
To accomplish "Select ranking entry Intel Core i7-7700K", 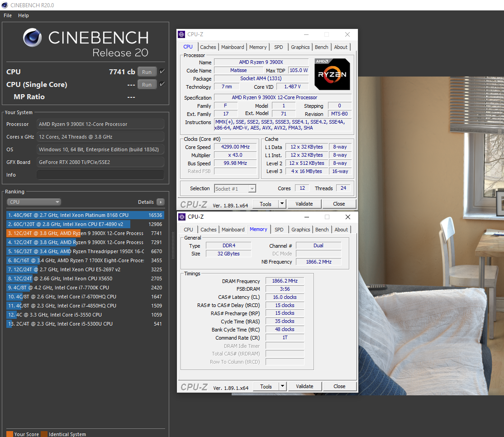I will pos(85,288).
